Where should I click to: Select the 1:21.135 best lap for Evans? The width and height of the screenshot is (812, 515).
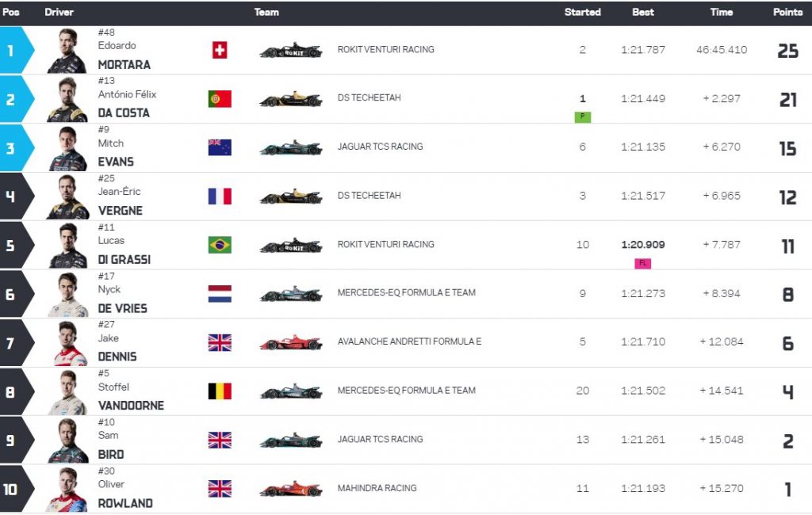point(642,147)
